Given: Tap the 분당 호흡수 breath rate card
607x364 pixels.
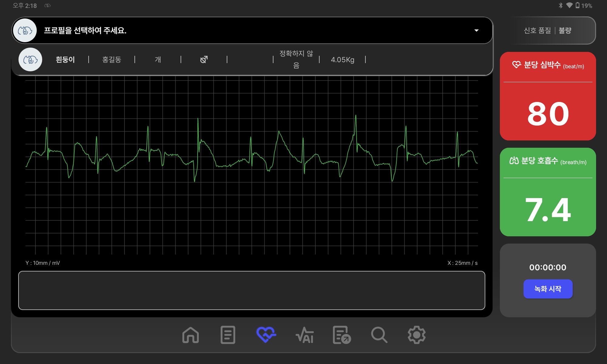Looking at the screenshot, I should tap(548, 192).
